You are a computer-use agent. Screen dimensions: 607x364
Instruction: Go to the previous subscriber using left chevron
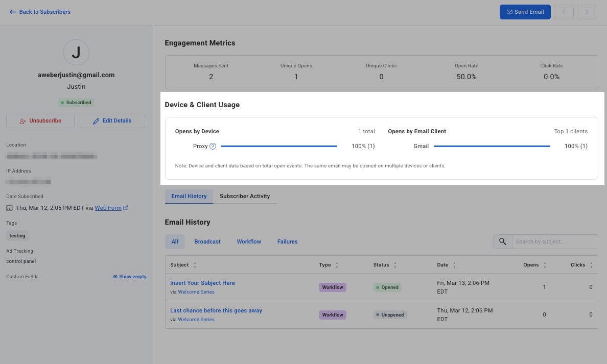click(x=564, y=12)
